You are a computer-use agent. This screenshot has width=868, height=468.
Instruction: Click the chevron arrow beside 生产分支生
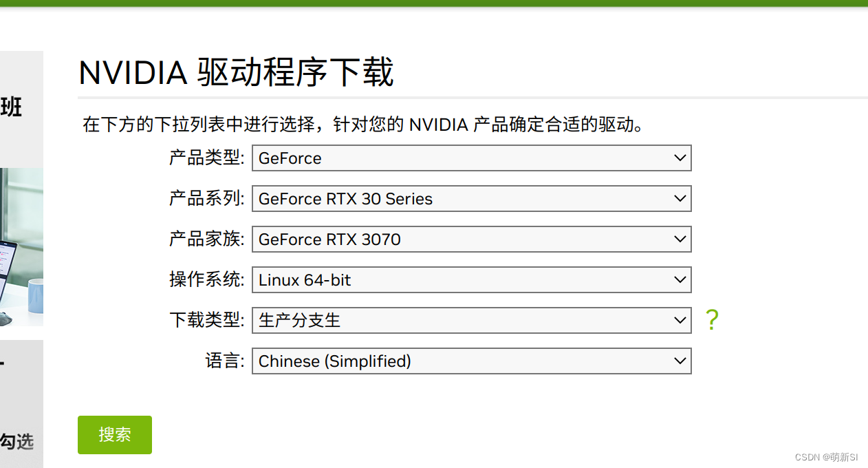[680, 320]
